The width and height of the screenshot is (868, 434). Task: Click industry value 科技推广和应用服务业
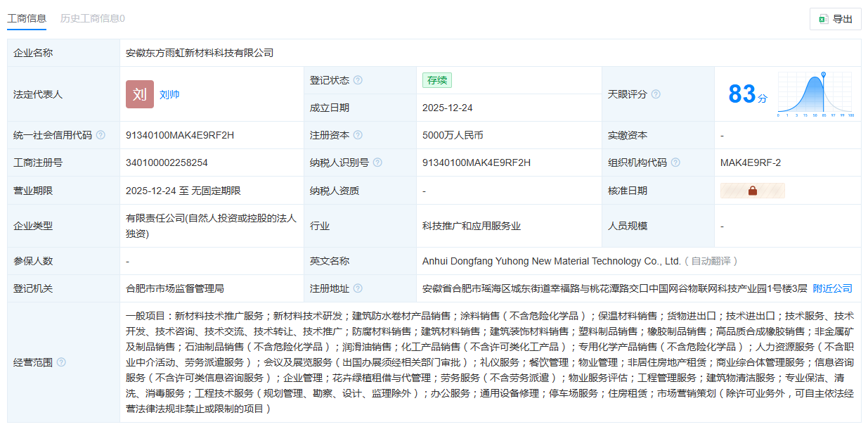472,226
